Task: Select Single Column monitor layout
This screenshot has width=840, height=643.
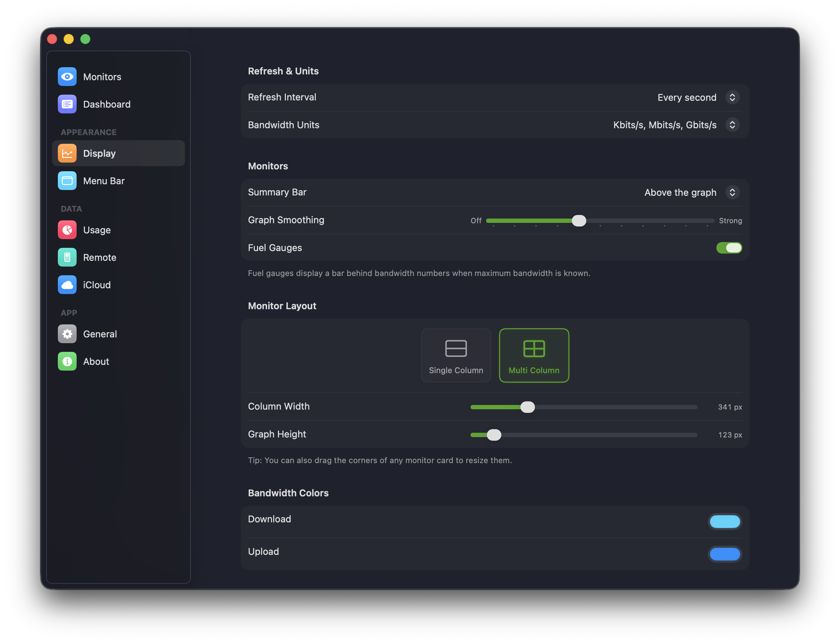Action: 456,355
